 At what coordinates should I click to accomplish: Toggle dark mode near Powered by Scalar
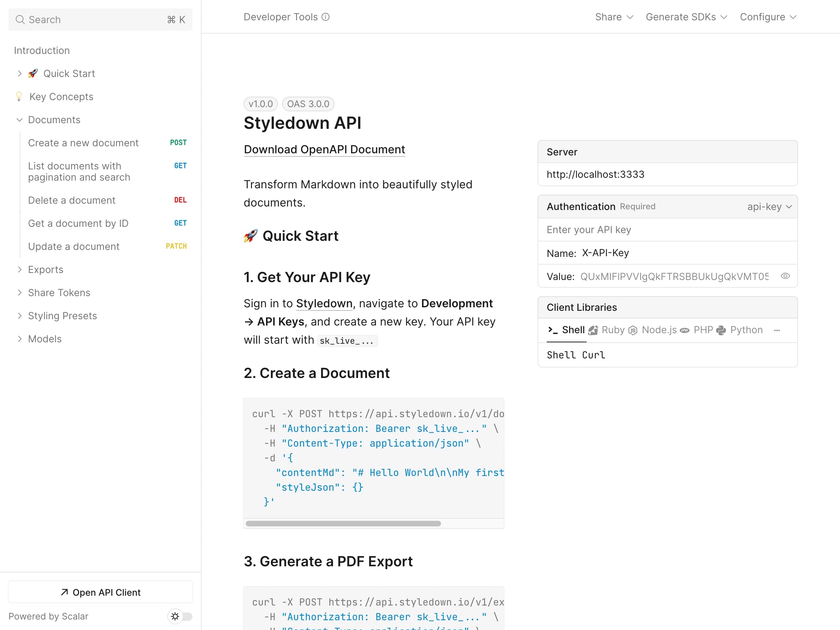(180, 617)
